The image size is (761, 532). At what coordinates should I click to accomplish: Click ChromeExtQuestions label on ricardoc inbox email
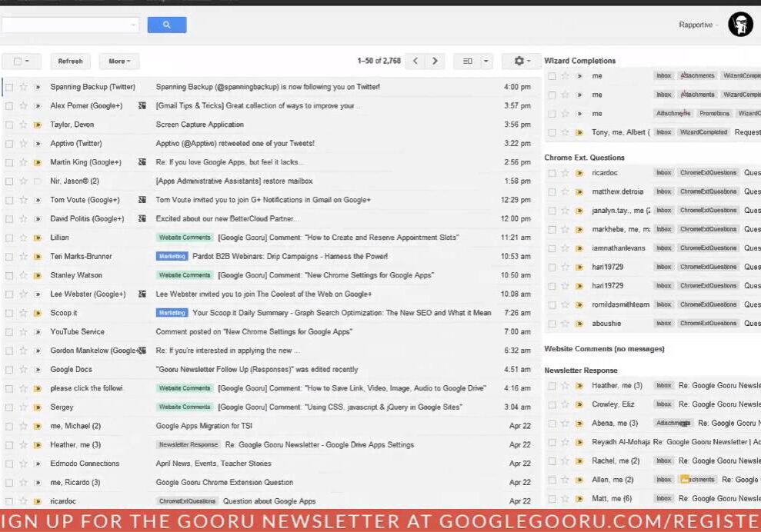tap(187, 501)
